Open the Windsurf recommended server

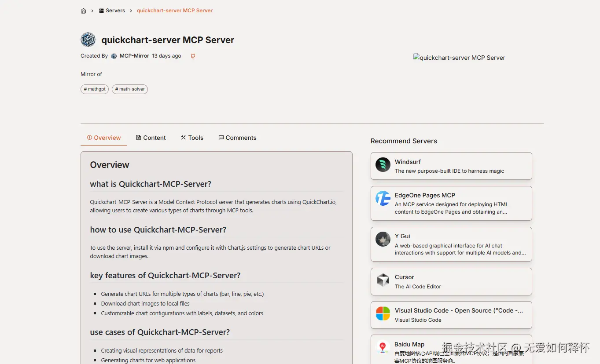[x=451, y=166]
